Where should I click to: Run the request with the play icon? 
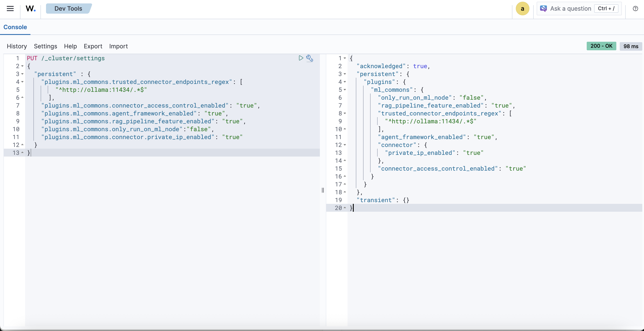click(x=301, y=58)
